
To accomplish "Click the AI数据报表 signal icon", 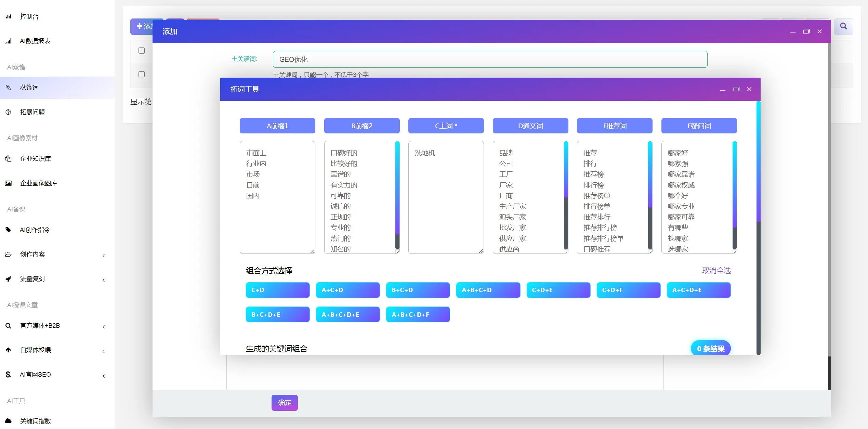I will click(8, 41).
